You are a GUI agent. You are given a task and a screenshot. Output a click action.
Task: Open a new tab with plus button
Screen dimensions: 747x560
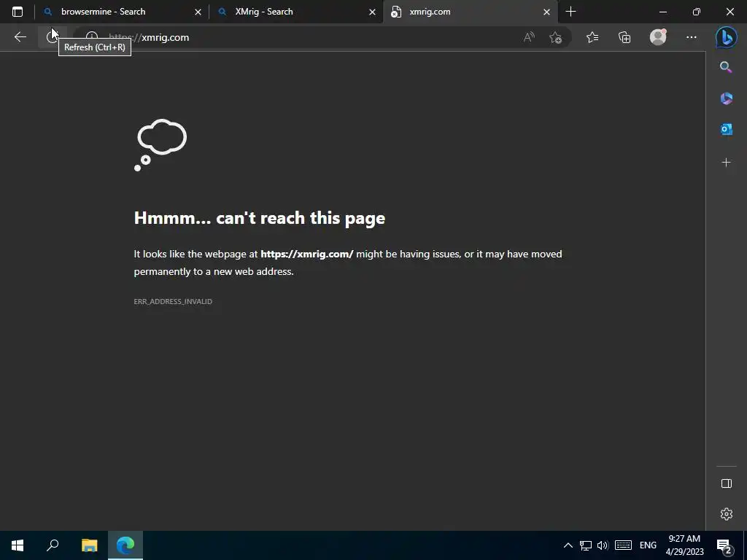[570, 12]
